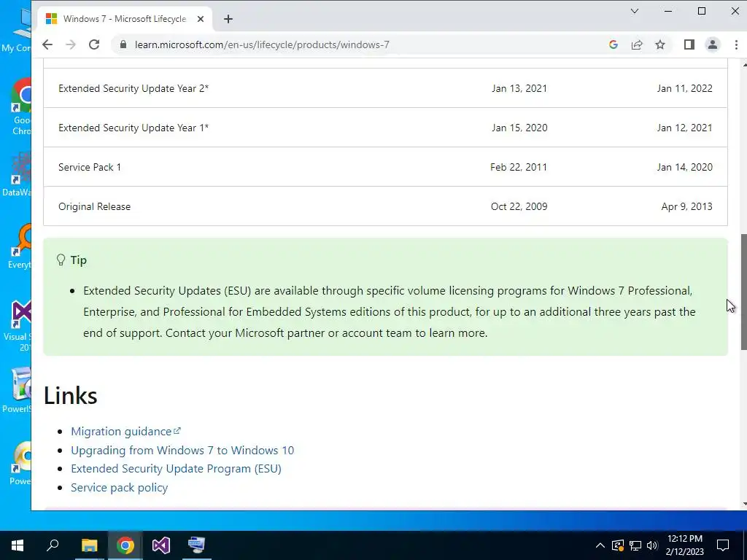747x560 pixels.
Task: Click the security alert tray icon
Action: tap(618, 545)
